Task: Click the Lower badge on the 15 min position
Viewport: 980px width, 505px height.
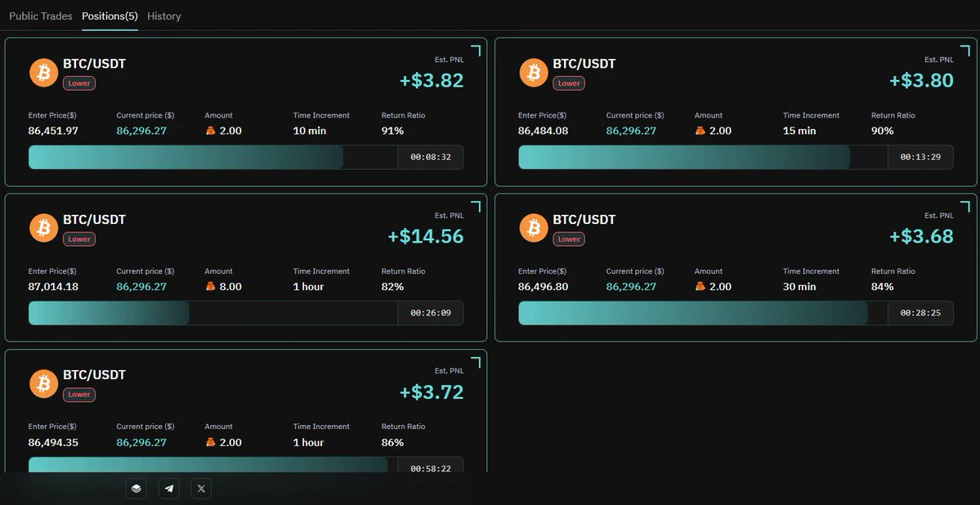Action: click(570, 83)
